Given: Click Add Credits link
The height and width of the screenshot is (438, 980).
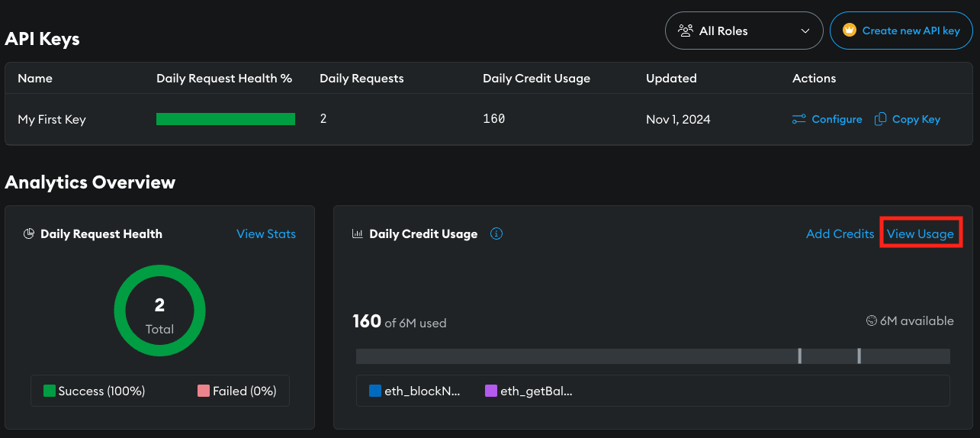Looking at the screenshot, I should 840,234.
